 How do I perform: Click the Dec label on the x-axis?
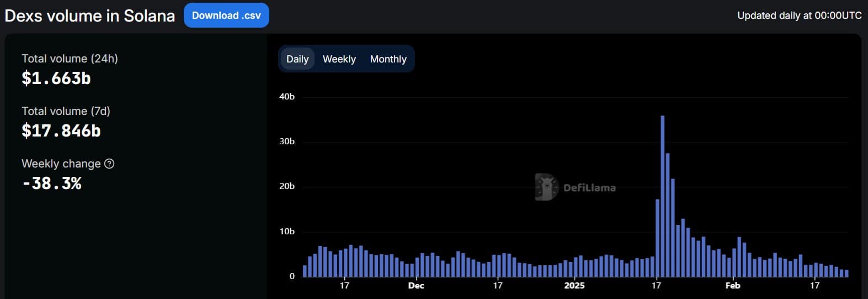click(416, 285)
